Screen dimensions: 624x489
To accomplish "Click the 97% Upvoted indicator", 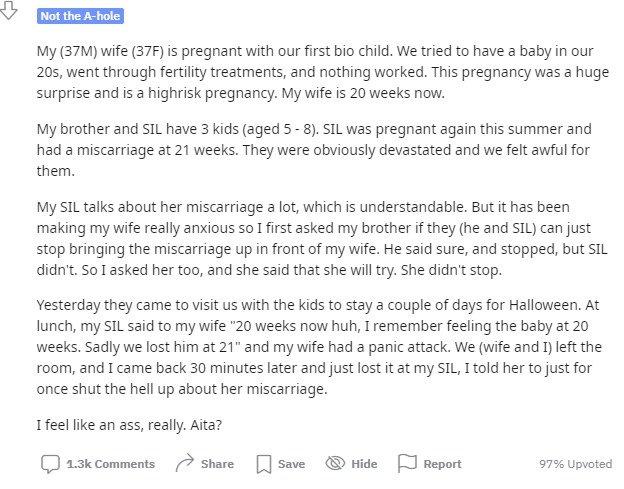I will click(575, 464).
